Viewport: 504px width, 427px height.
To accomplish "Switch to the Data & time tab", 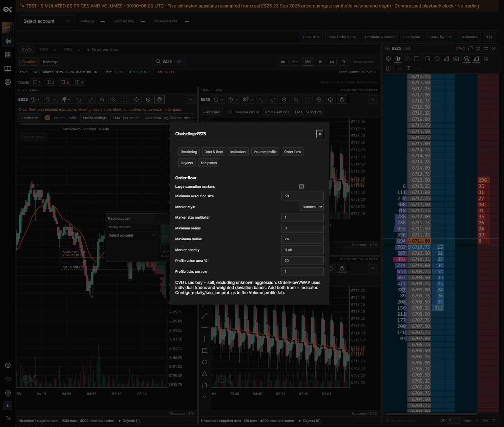I will point(214,152).
